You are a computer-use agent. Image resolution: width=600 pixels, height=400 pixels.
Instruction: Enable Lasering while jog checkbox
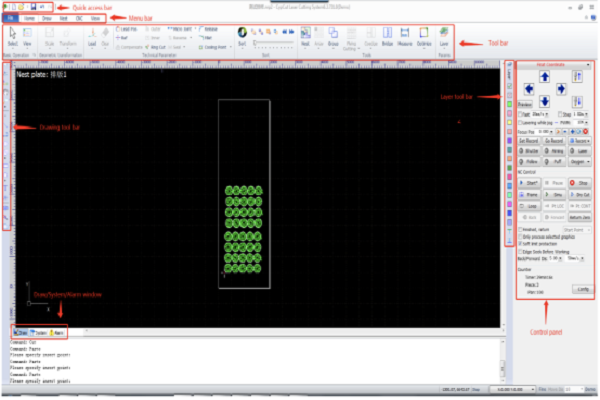[520, 123]
